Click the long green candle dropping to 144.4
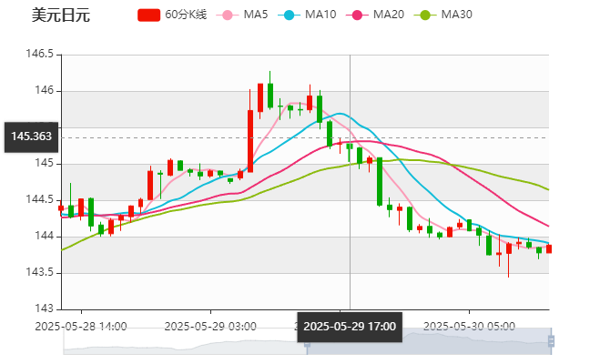 coord(380,181)
